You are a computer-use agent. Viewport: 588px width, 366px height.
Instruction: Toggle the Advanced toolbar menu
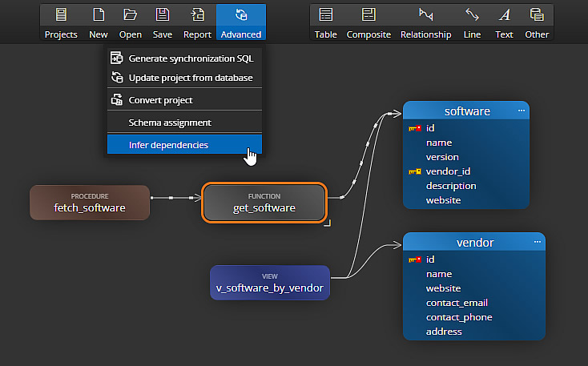pyautogui.click(x=241, y=22)
